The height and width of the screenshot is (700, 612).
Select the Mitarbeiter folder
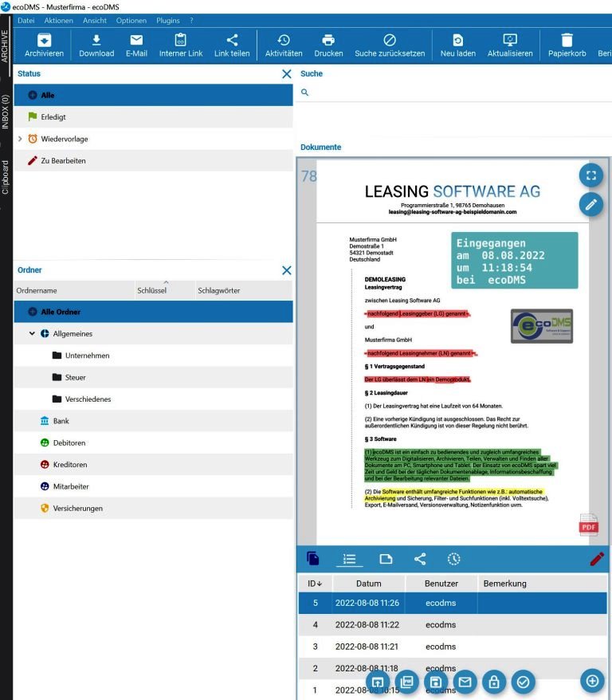(154, 486)
